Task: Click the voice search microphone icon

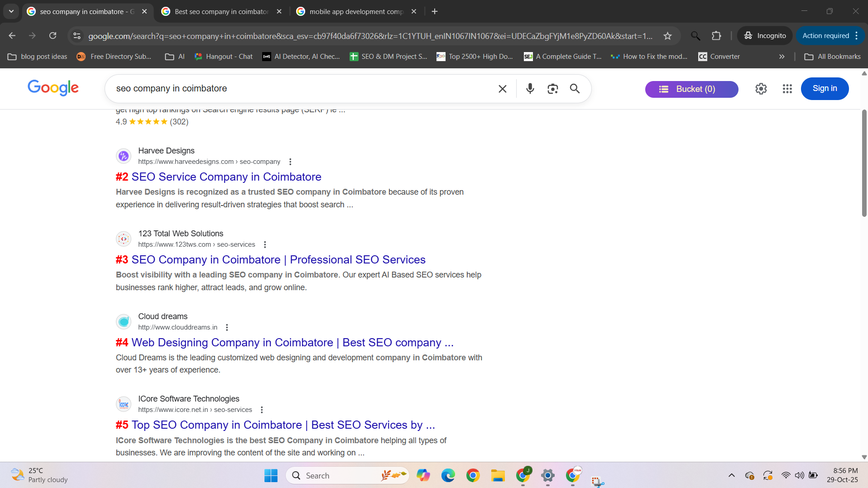Action: [530, 89]
